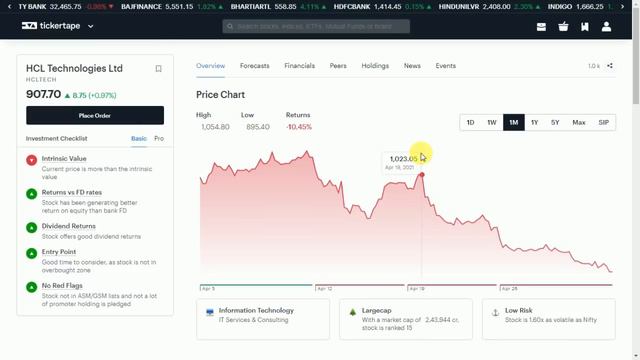Screen dimensions: 640x360
Task: Select the Financials tab
Action: point(300,66)
